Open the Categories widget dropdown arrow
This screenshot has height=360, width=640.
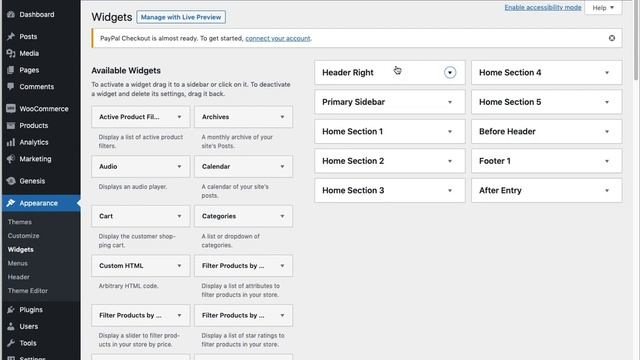282,216
